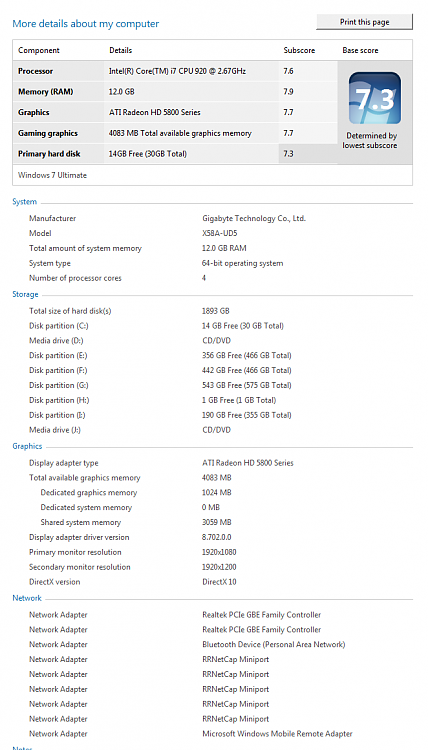Click the Graphics section heading
428x750 pixels.
[x=27, y=446]
